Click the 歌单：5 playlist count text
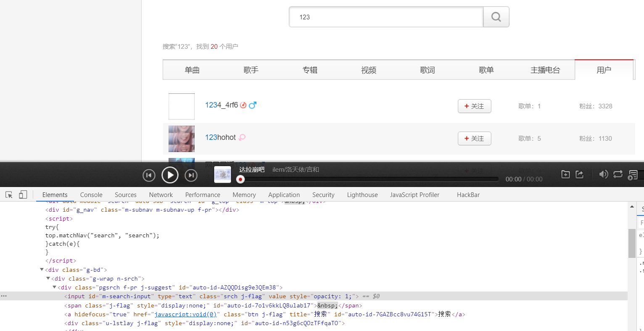 (x=530, y=139)
